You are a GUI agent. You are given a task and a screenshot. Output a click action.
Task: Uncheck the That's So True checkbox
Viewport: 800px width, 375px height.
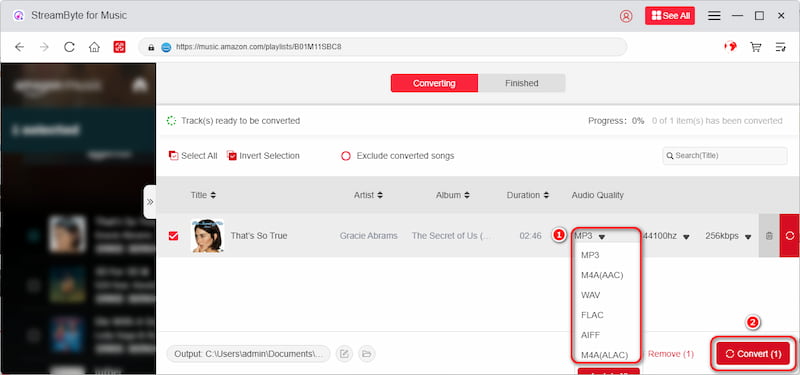coord(173,236)
